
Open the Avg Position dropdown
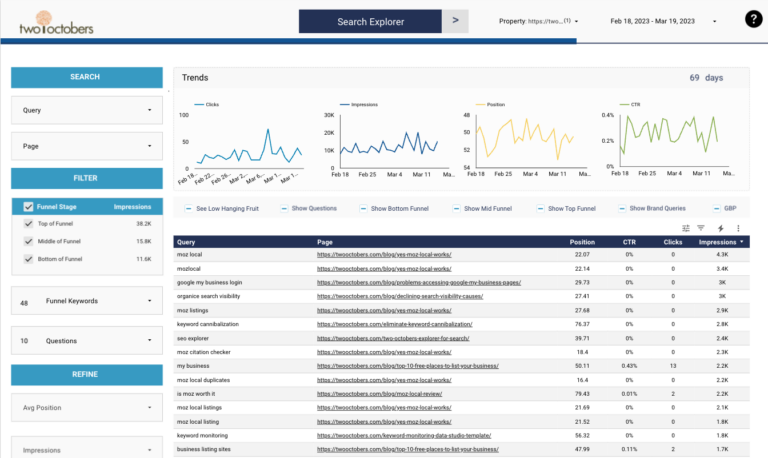(87, 408)
